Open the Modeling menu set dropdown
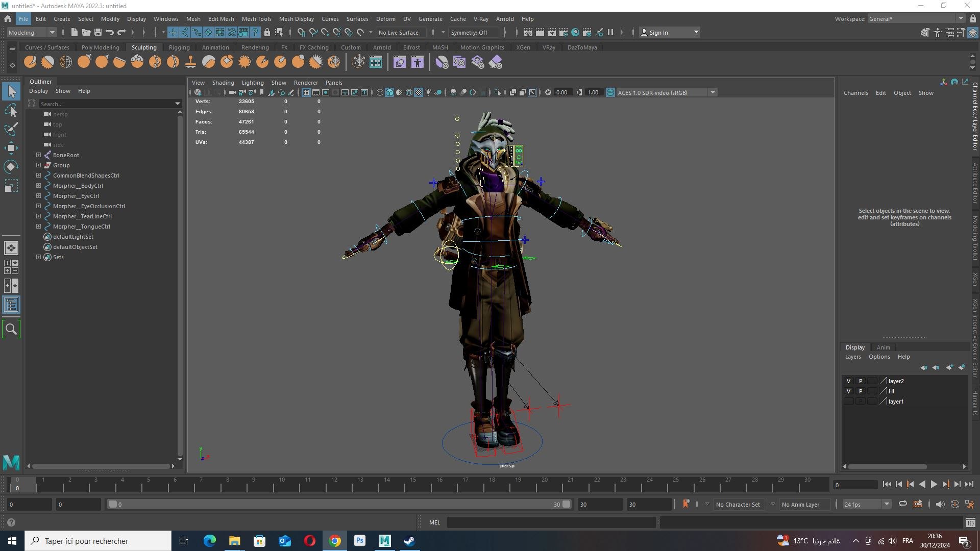The image size is (980, 551). [x=32, y=32]
